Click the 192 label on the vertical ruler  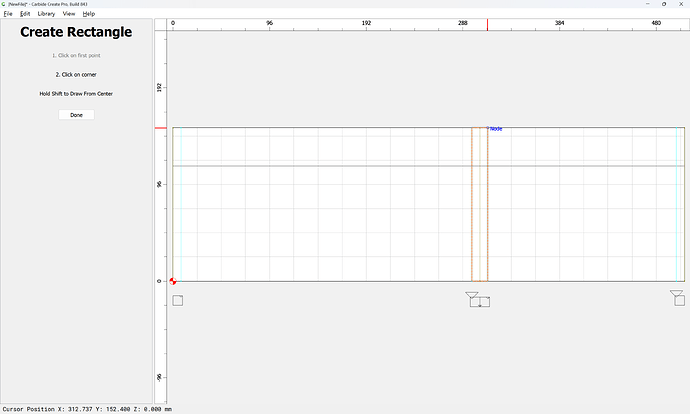pyautogui.click(x=159, y=88)
